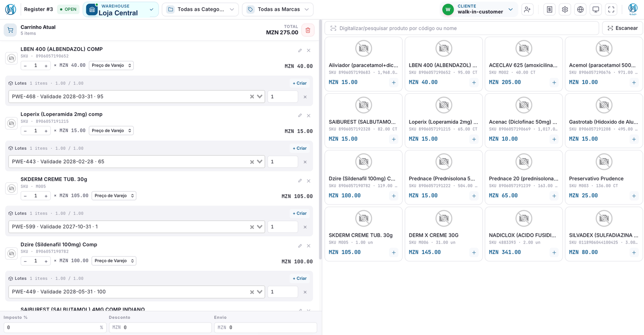
Task: Remove the PWE-599 lot row
Action: 305,227
